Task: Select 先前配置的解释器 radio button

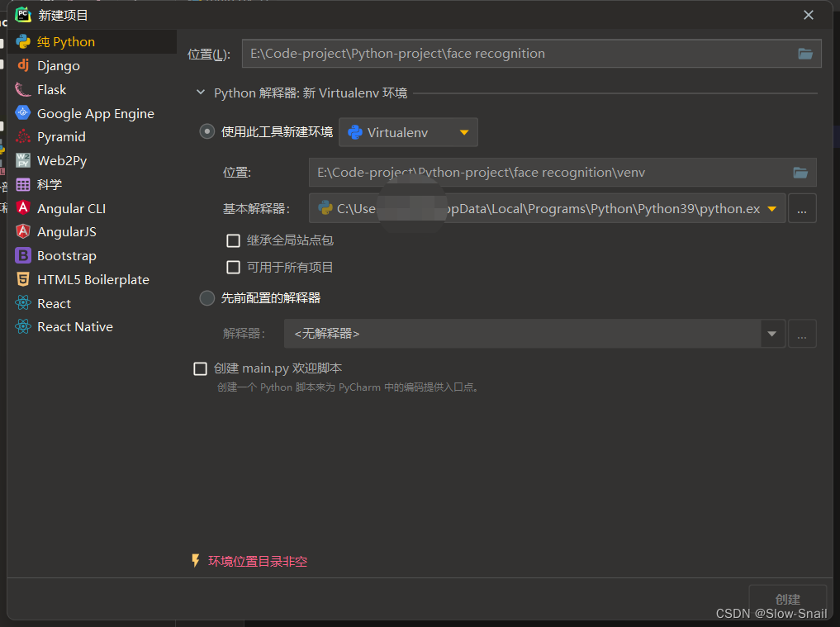Action: point(206,298)
